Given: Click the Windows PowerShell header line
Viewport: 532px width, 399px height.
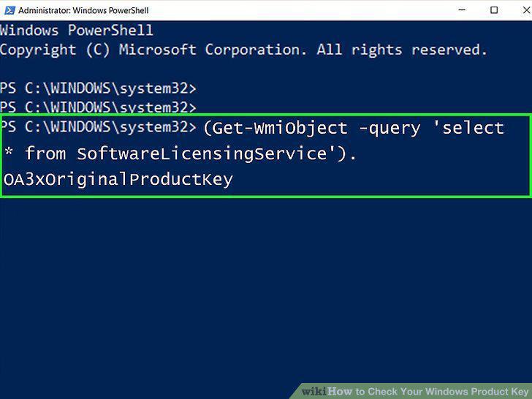Looking at the screenshot, I should tap(77, 30).
